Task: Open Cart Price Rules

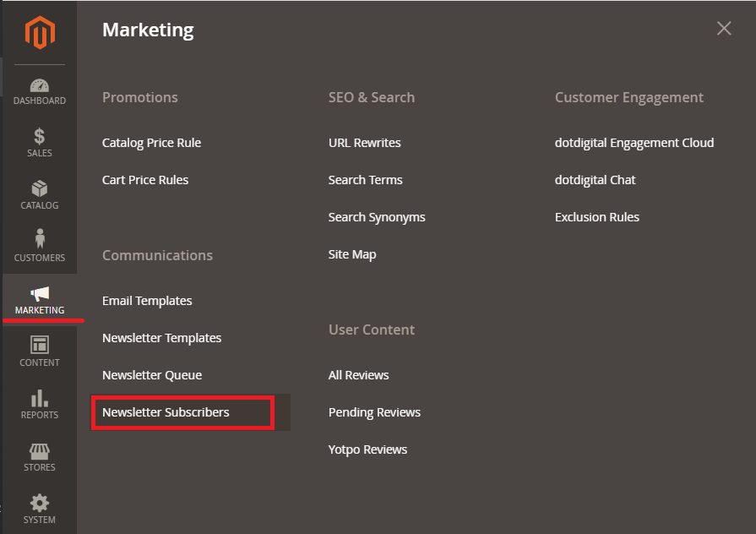Action: [x=145, y=180]
